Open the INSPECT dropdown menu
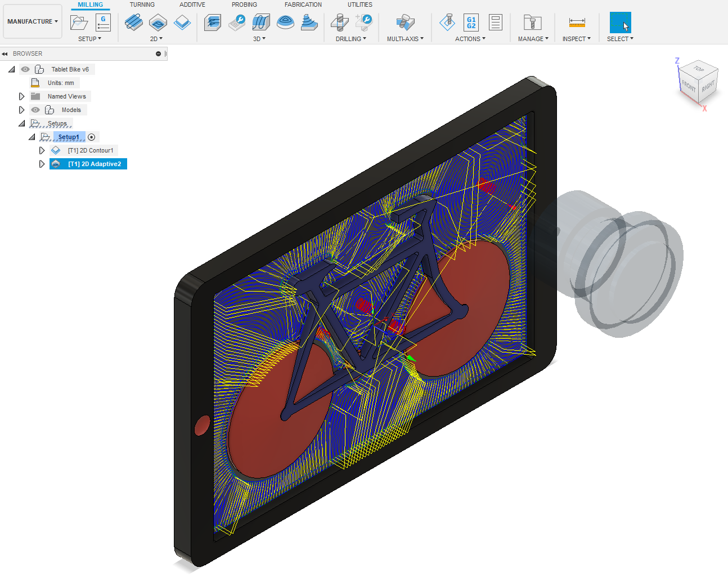The width and height of the screenshot is (728, 581). [577, 39]
